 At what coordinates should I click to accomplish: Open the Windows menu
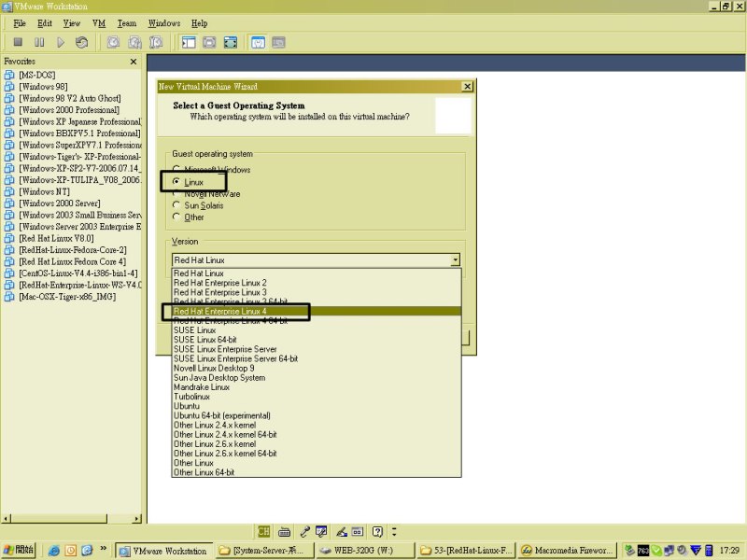[164, 23]
